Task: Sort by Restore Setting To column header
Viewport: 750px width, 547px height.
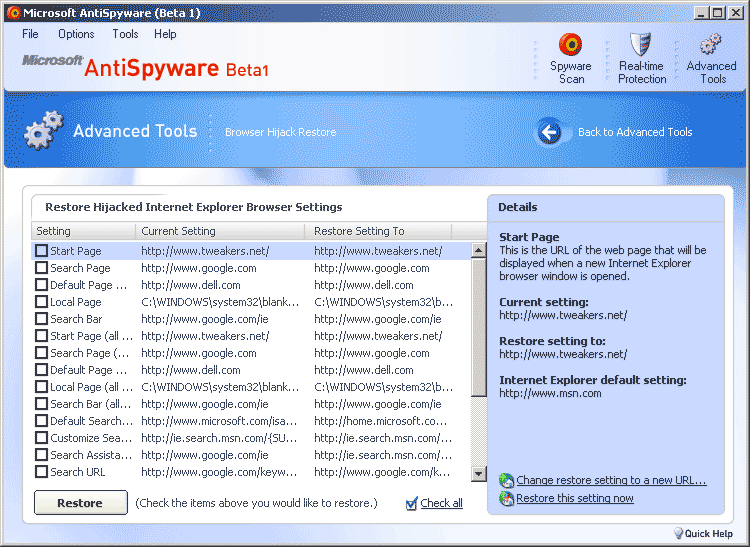Action: coord(378,231)
